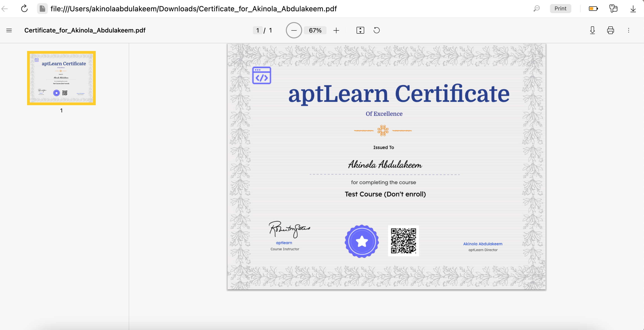Click the fit to page button
Screen dimensions: 644x330
pyautogui.click(x=360, y=30)
